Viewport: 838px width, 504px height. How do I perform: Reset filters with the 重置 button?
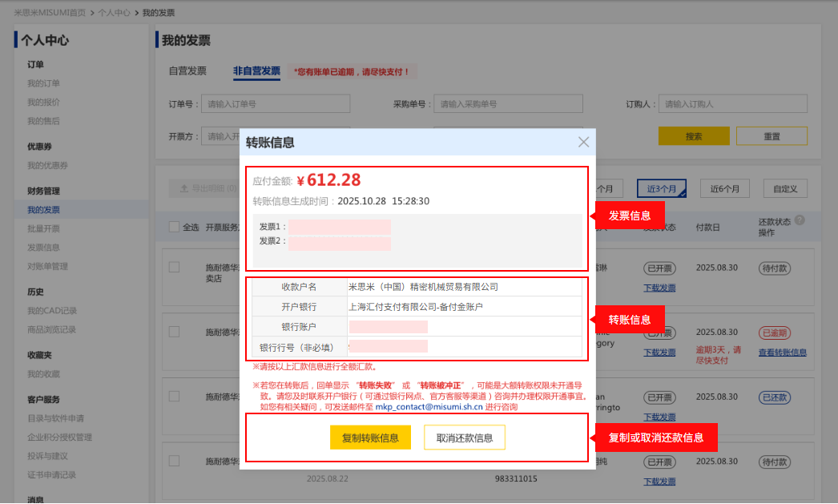(772, 136)
